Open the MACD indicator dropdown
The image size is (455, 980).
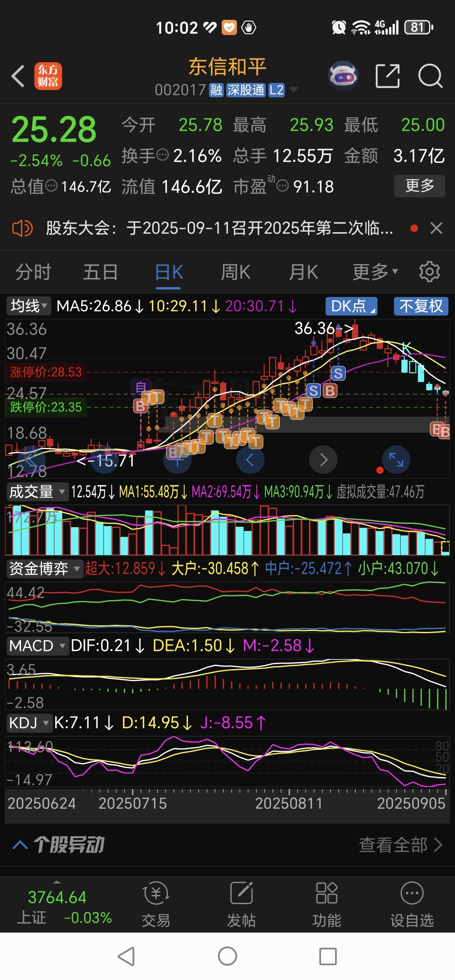37,645
